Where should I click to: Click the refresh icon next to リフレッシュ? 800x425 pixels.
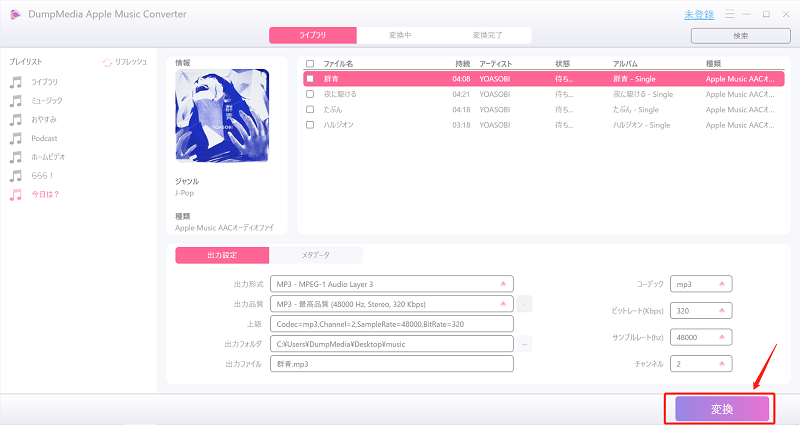pyautogui.click(x=107, y=62)
